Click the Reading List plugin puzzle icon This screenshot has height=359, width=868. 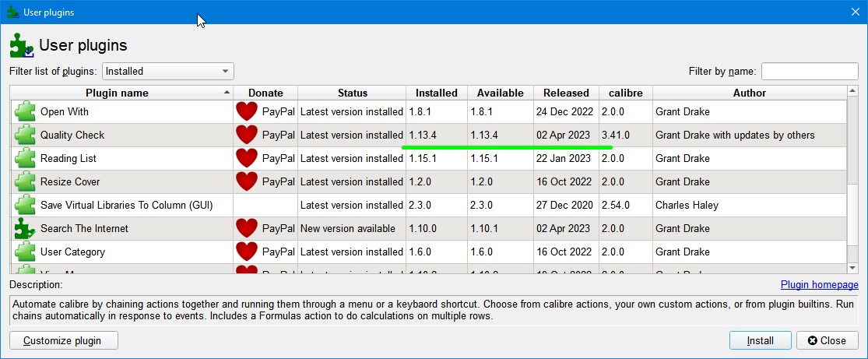click(24, 158)
